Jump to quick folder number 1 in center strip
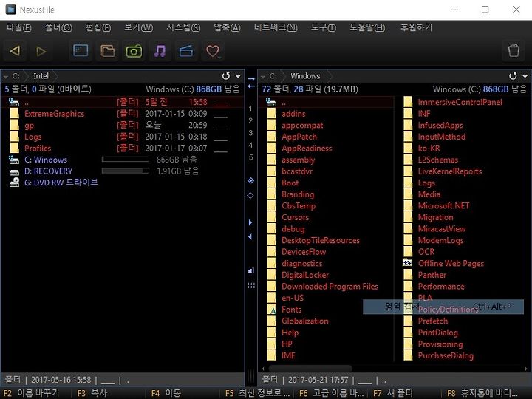This screenshot has height=399, width=532. [x=250, y=109]
